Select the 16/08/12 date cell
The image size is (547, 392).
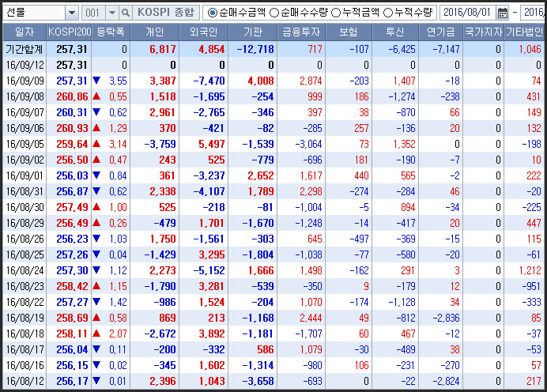click(25, 381)
